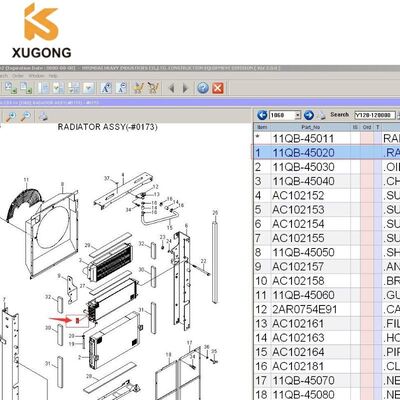Viewport: 400px width, 400px height.
Task: Click the second cart icon beside yellow cart
Action: tap(153, 88)
